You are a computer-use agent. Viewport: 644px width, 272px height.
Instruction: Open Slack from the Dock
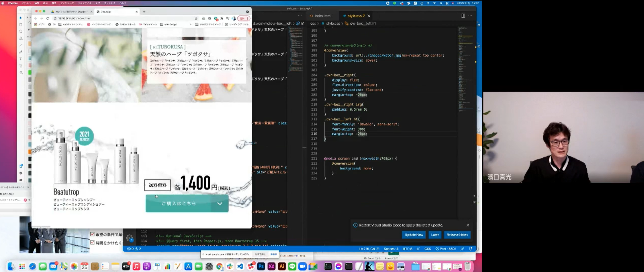[230, 267]
